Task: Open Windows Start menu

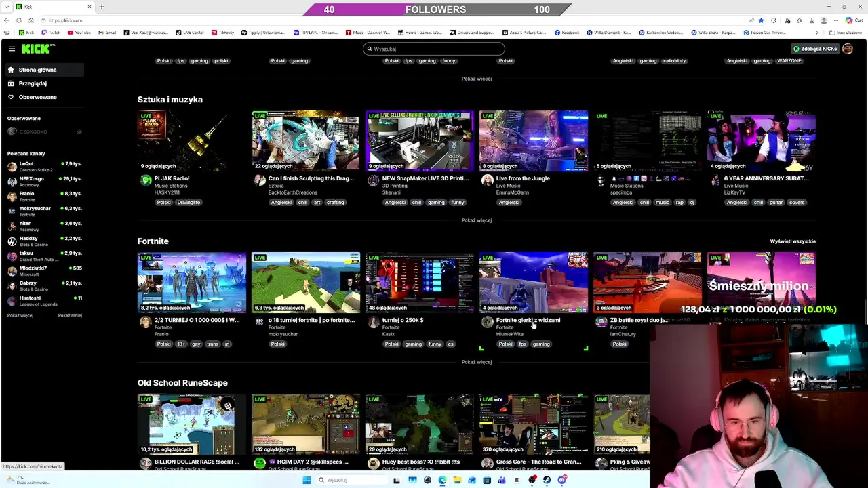Action: pos(307,480)
